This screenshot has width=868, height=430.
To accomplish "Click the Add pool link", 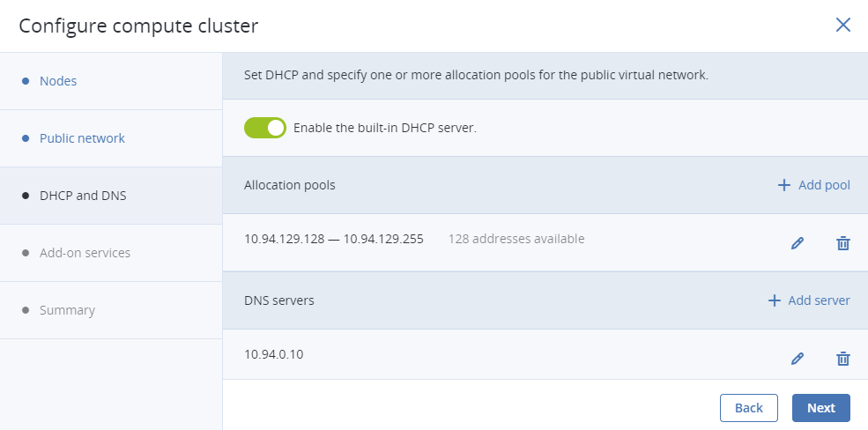I will coord(824,185).
